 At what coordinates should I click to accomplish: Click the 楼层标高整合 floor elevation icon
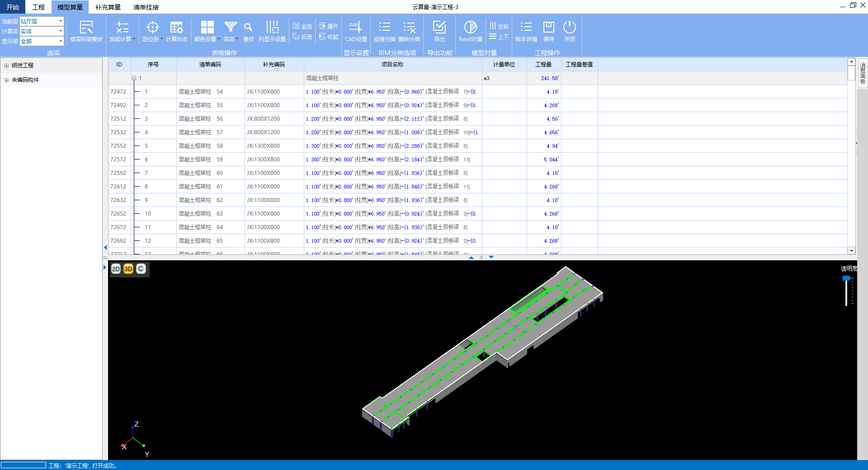86,28
